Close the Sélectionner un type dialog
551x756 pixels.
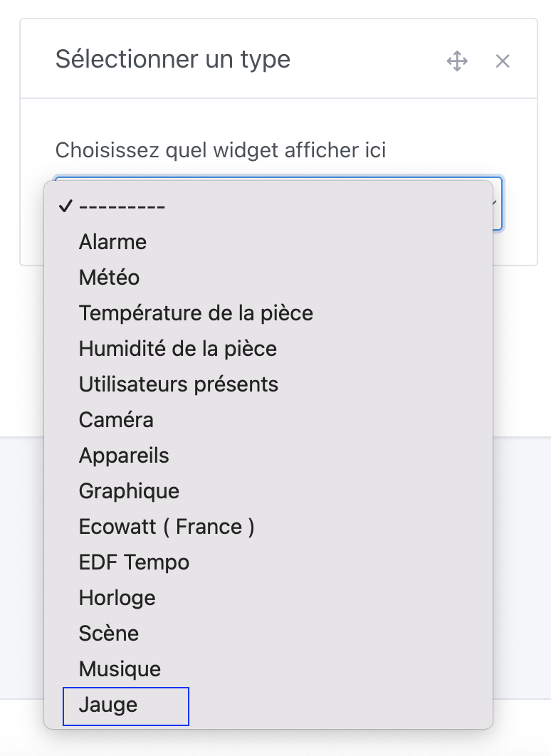point(503,61)
